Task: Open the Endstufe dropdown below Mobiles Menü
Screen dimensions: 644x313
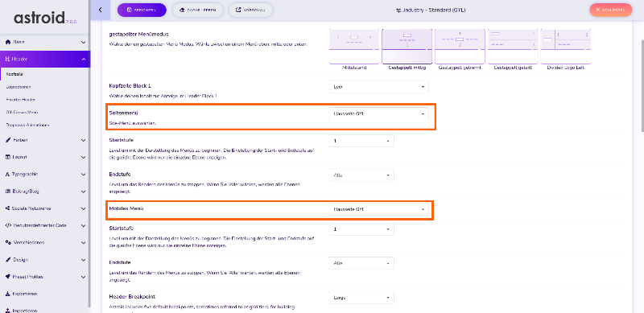Action: (361, 263)
